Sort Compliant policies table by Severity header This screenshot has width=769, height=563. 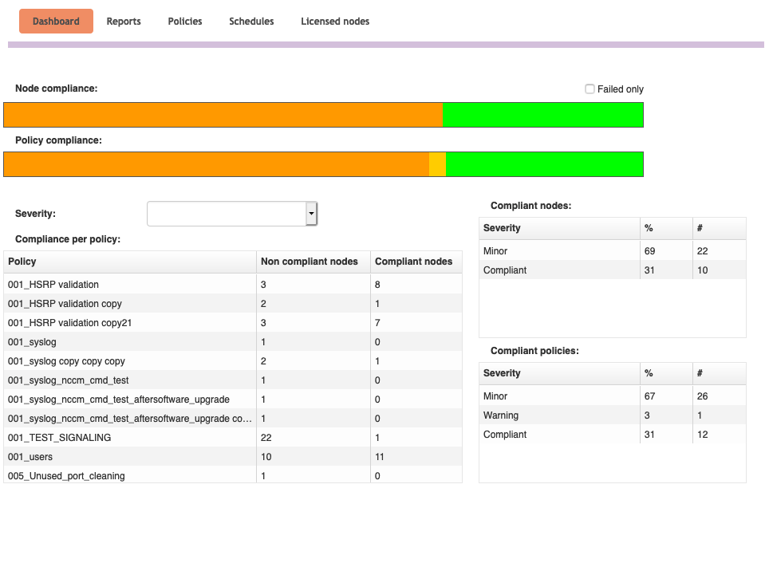560,373
